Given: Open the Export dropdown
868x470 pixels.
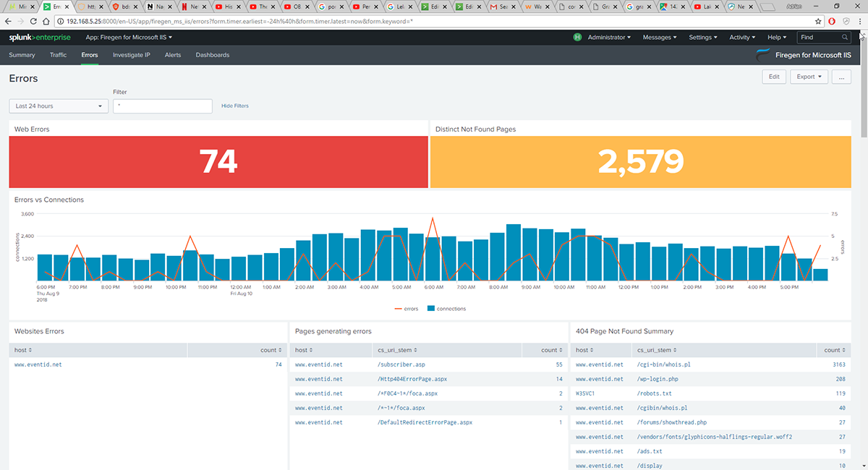Looking at the screenshot, I should 809,77.
